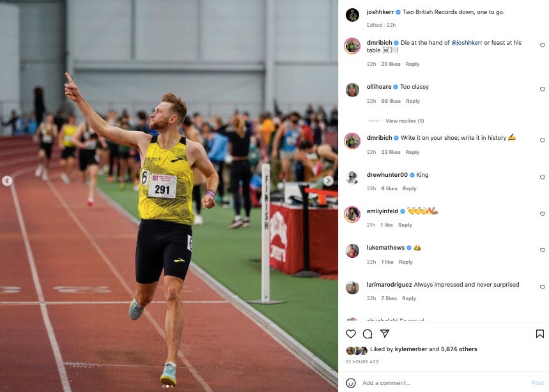Image resolution: width=549 pixels, height=392 pixels.
Task: Open joshhkerr profile picture
Action: 352,15
